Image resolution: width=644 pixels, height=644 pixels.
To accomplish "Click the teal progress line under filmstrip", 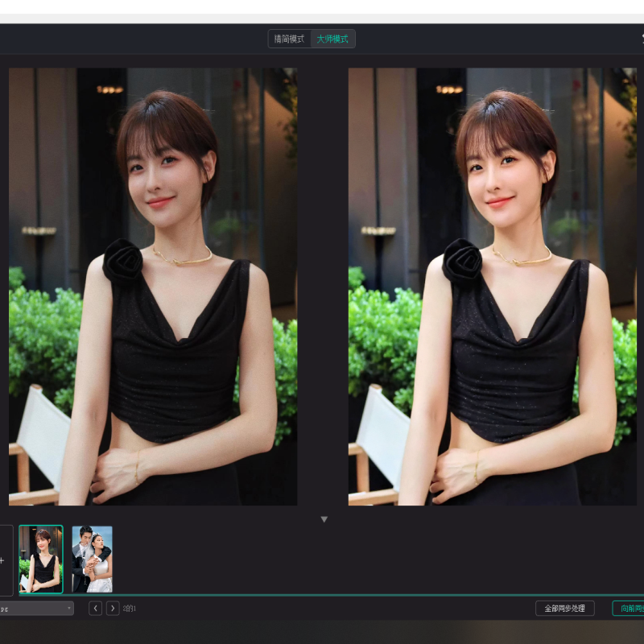I will click(322, 595).
